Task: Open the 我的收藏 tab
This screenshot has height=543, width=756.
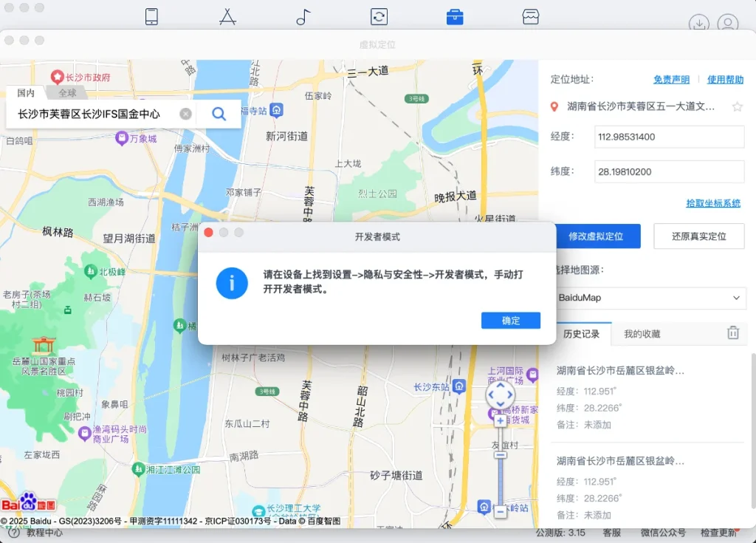Action: coord(642,334)
